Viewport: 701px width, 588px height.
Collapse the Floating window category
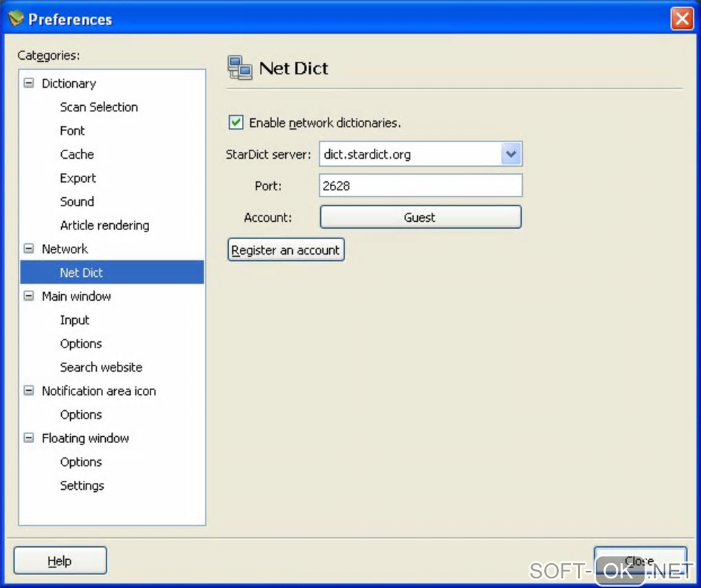29,438
